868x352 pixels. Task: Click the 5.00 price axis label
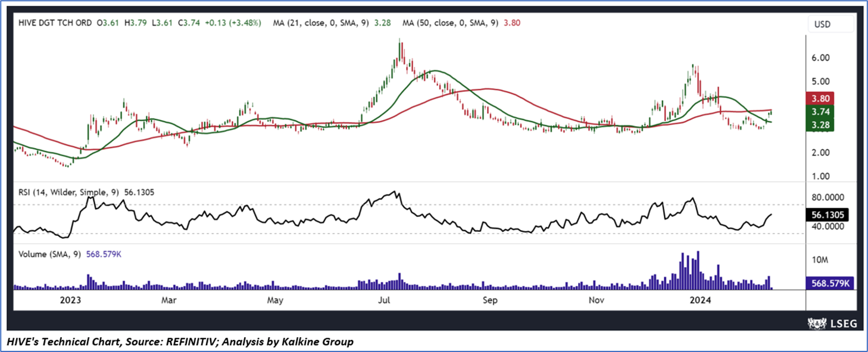point(822,81)
